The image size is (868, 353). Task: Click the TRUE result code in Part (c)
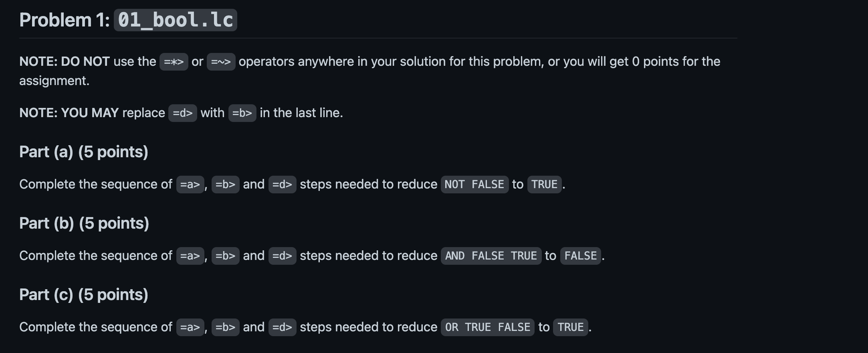coord(571,327)
